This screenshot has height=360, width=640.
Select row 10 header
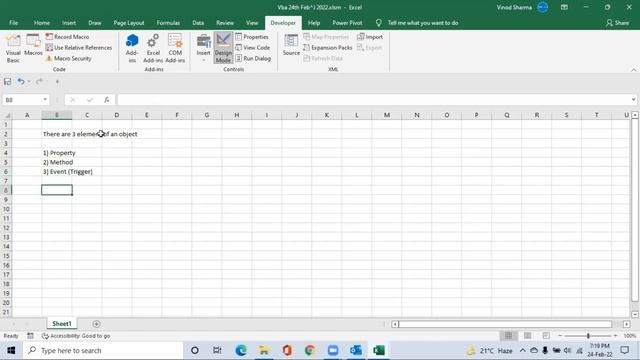[x=6, y=209]
